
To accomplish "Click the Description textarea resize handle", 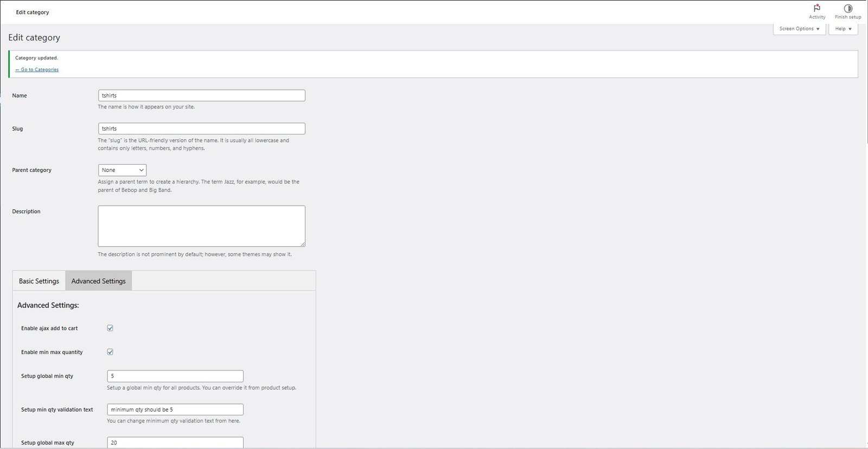I will tap(303, 244).
